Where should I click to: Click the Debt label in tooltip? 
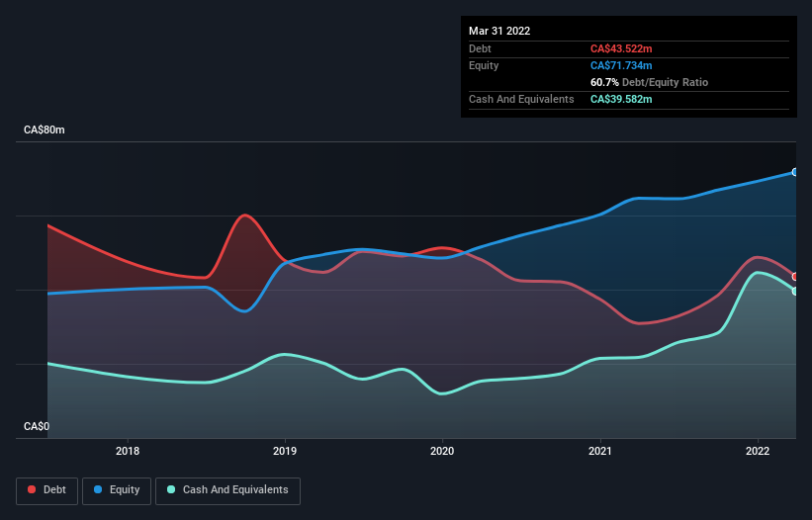coord(480,48)
